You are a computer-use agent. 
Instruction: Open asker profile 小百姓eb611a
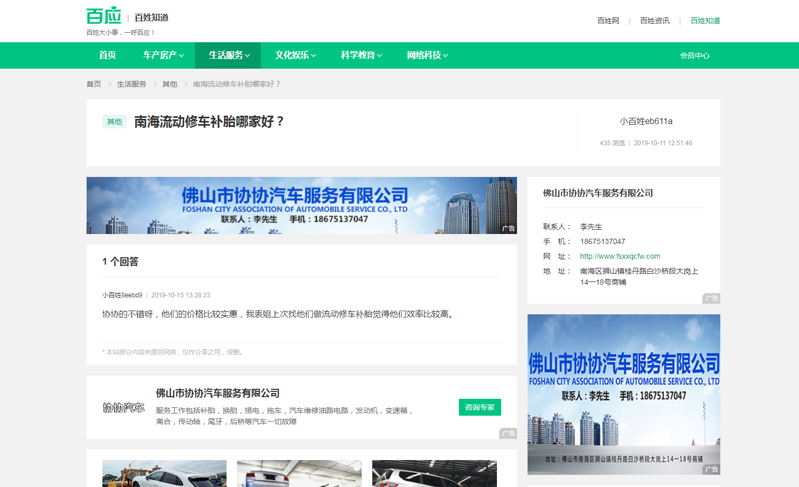(646, 121)
